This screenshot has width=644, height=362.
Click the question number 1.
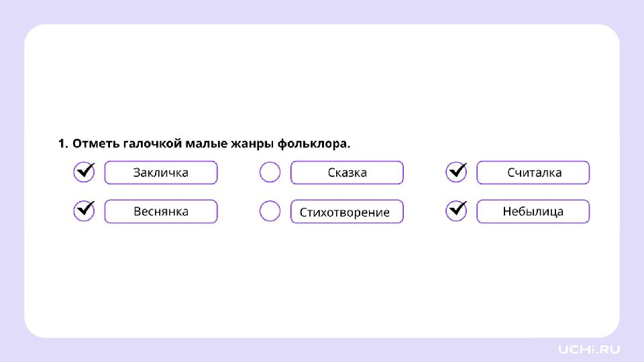click(63, 143)
